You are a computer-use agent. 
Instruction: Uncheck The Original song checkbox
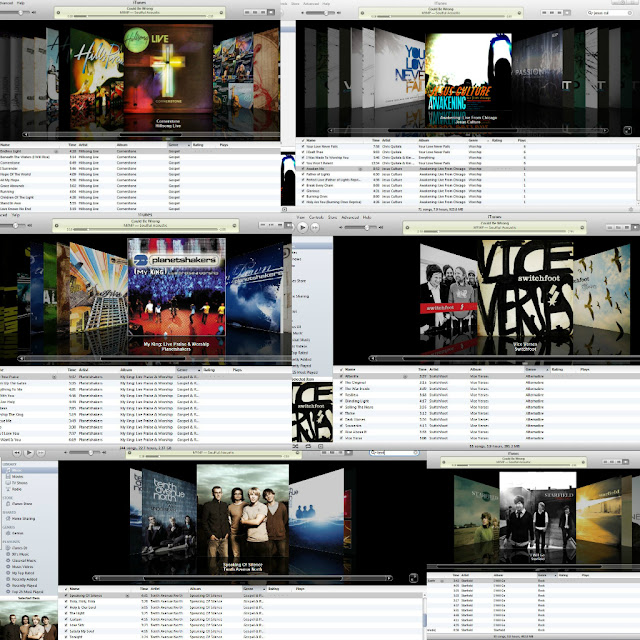pos(341,382)
